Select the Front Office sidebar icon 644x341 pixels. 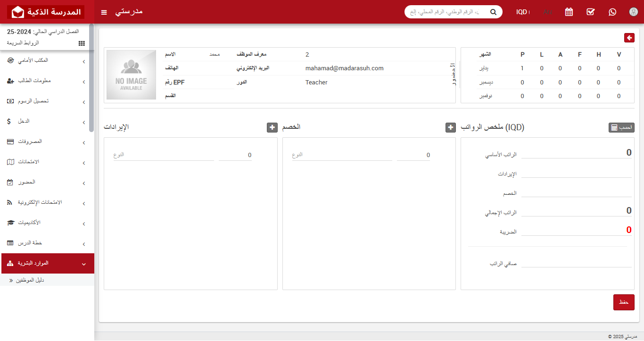[10, 60]
